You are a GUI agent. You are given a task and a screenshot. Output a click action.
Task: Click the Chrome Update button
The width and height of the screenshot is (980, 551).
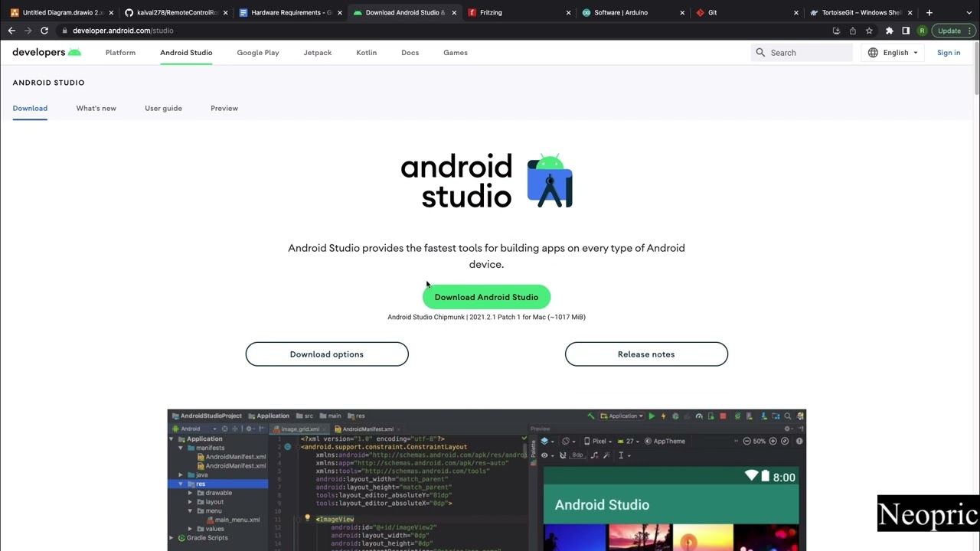click(x=953, y=31)
